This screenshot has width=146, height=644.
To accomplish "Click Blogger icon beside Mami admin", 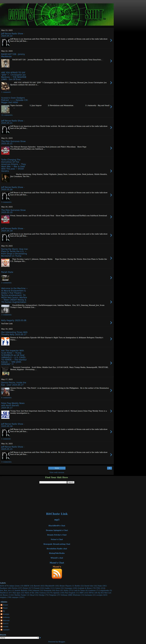I will coord(1,608).
